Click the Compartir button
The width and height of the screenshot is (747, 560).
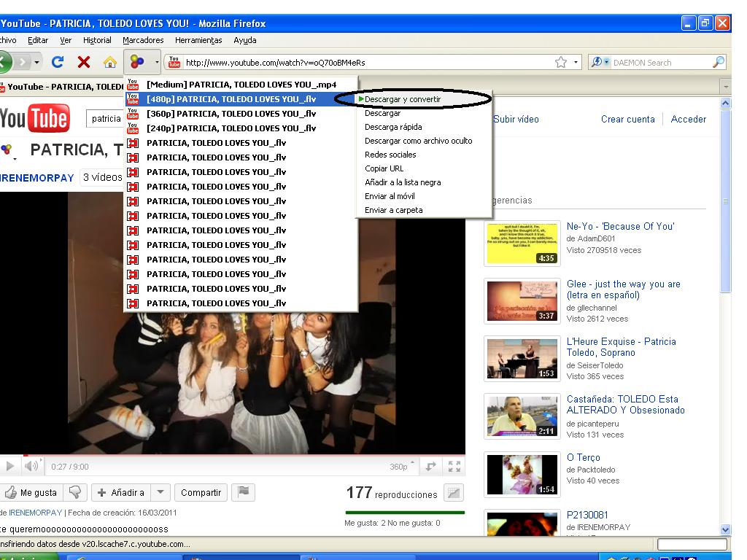201,492
